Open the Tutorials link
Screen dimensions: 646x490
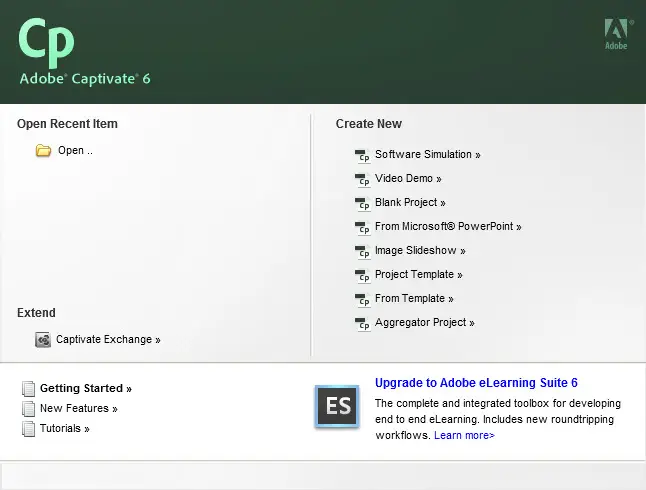(65, 429)
